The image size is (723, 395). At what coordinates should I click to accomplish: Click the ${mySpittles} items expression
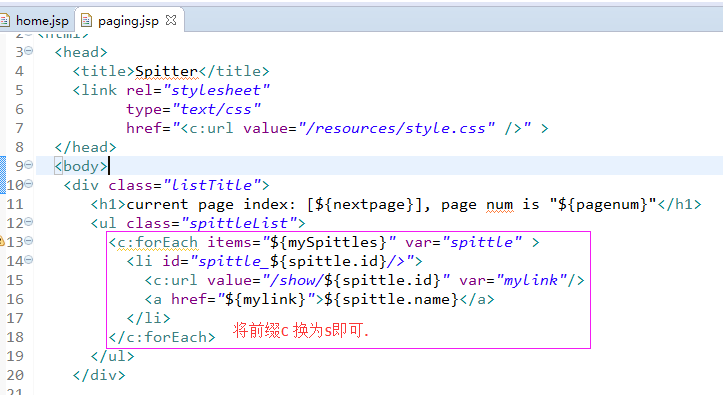tap(329, 242)
